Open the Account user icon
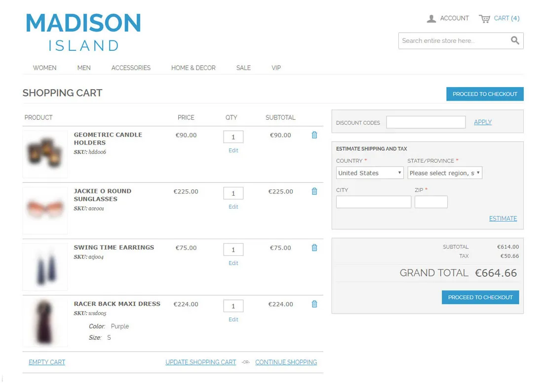 tap(431, 18)
